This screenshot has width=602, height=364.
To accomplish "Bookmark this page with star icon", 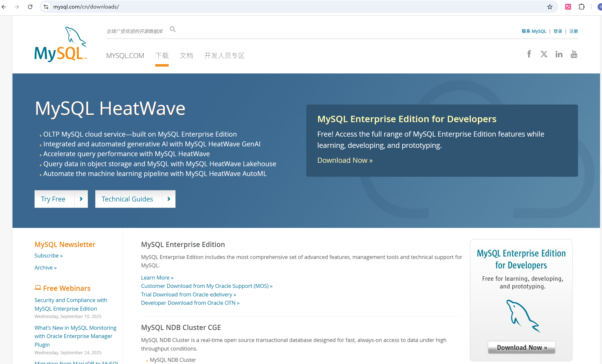I will click(550, 7).
